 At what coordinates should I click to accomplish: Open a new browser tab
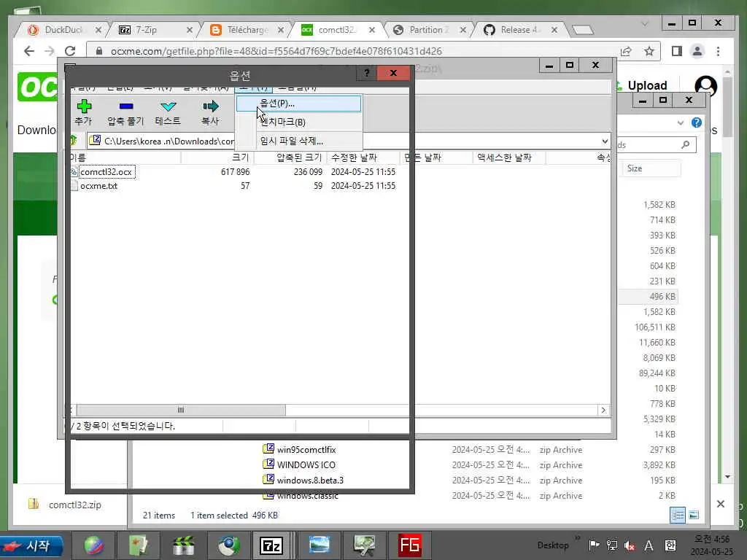point(582,30)
